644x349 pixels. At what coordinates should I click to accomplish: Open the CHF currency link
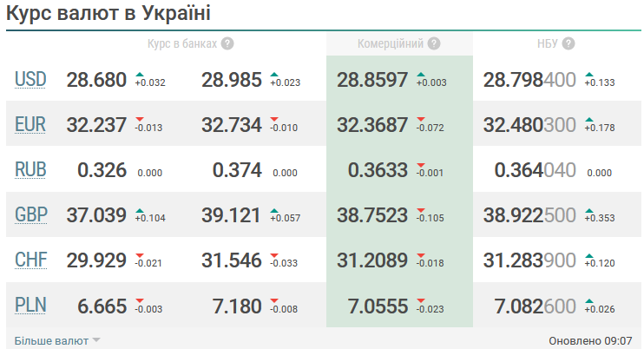pos(30,260)
